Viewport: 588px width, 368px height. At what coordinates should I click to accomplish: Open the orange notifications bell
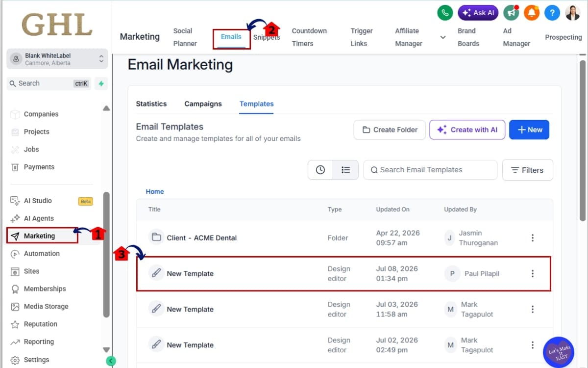click(532, 13)
